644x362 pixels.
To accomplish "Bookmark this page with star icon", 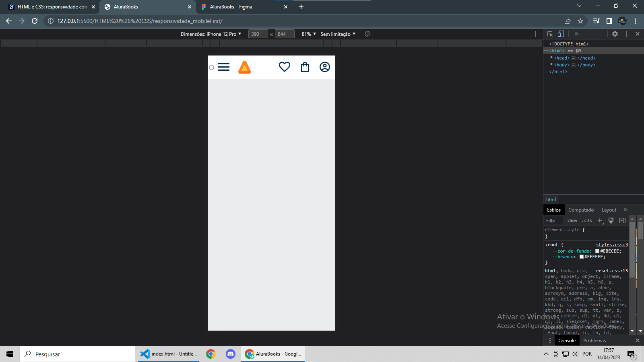I will click(580, 21).
